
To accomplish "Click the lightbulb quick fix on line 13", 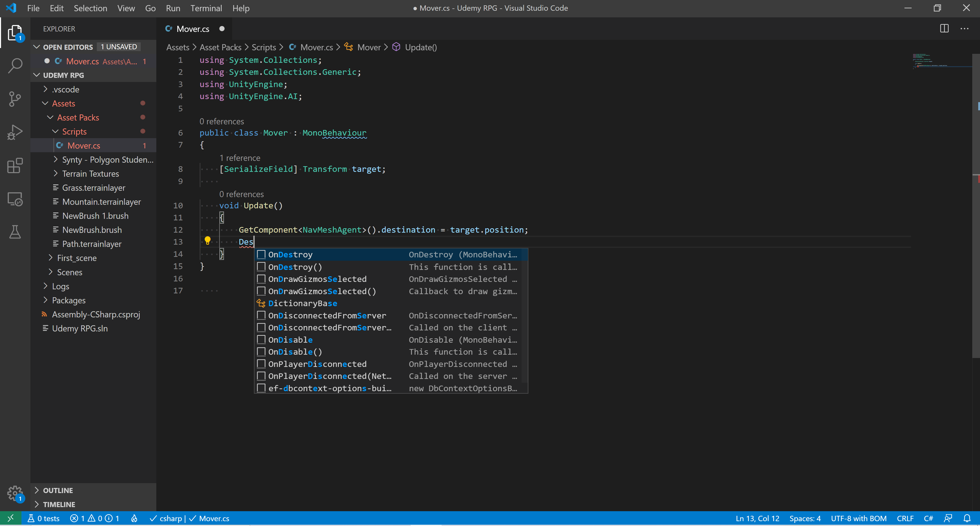I will click(208, 240).
